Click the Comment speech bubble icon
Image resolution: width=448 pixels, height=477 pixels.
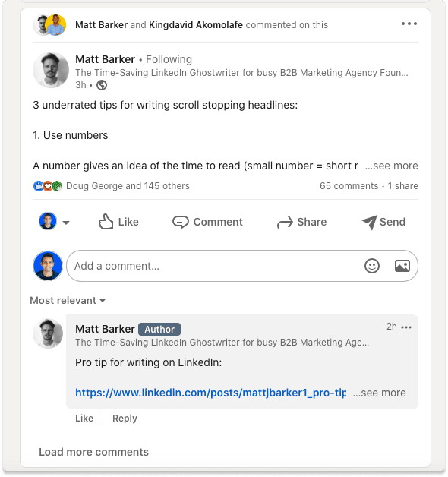(181, 222)
